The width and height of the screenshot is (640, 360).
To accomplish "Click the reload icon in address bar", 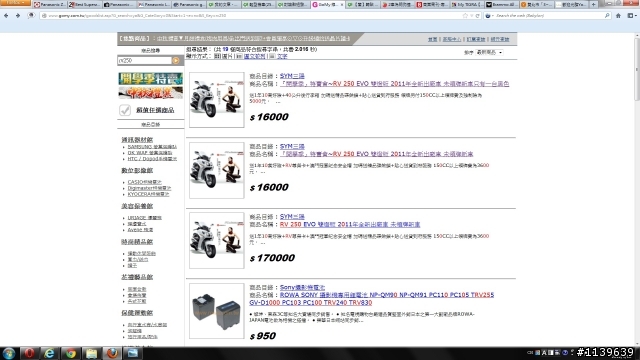I will [477, 16].
